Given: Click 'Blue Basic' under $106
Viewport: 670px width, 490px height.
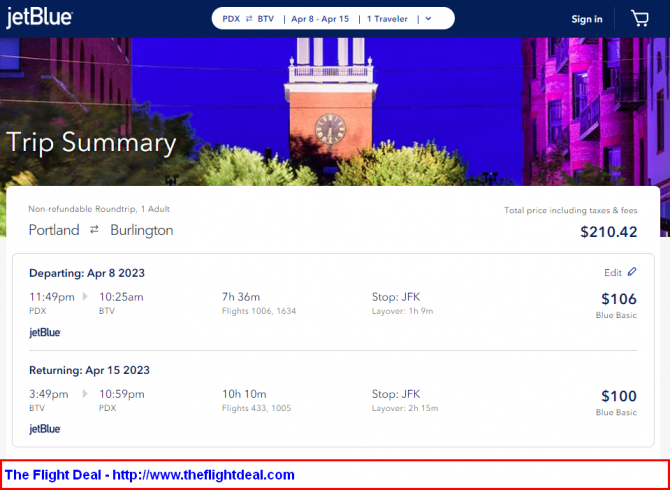Looking at the screenshot, I should click(x=616, y=315).
